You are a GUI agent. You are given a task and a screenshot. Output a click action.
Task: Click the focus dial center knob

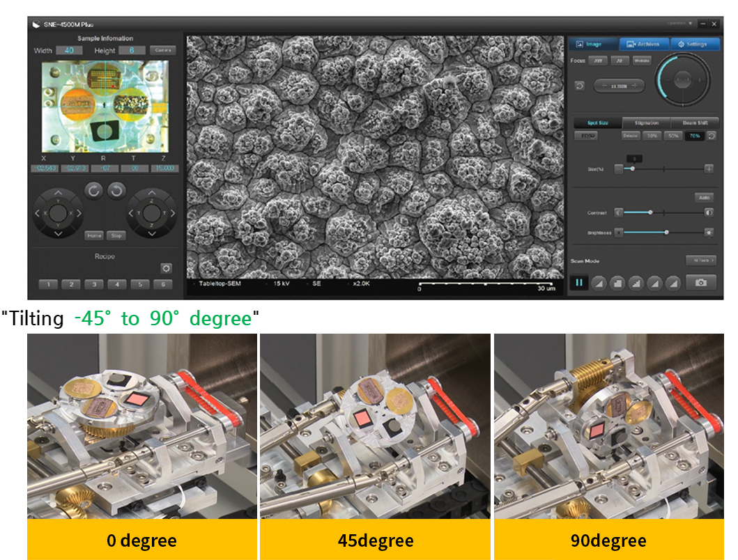(682, 79)
